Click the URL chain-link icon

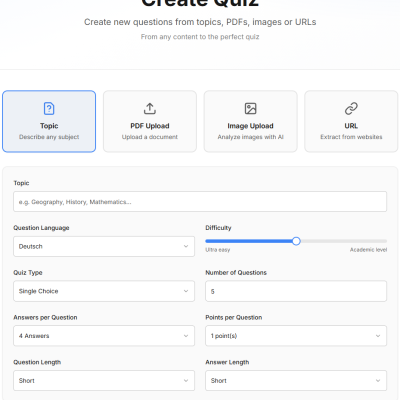351,109
